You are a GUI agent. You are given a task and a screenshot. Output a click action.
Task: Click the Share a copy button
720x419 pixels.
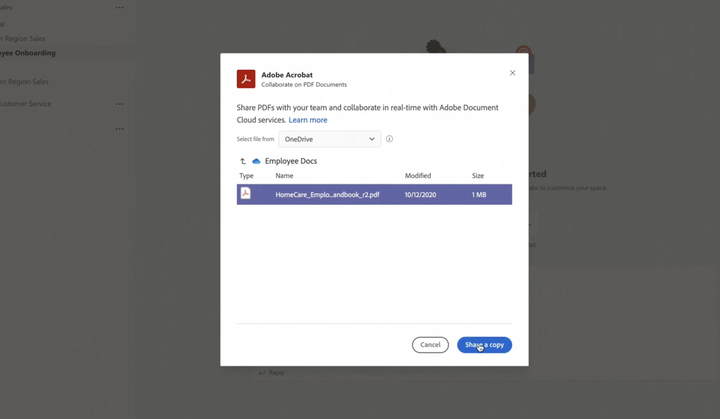(484, 345)
